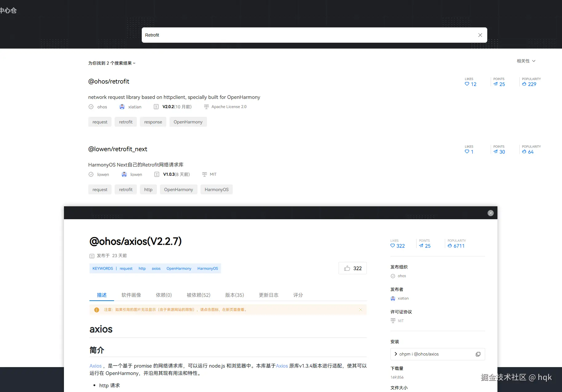Click the download count 169,856
Screen dimensions: 562x392
pyautogui.click(x=397, y=377)
